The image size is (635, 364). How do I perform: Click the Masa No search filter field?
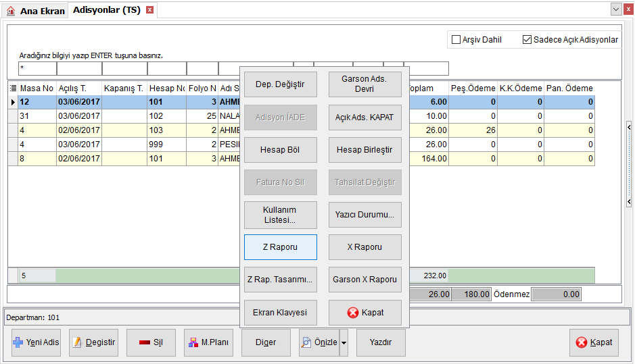point(38,68)
